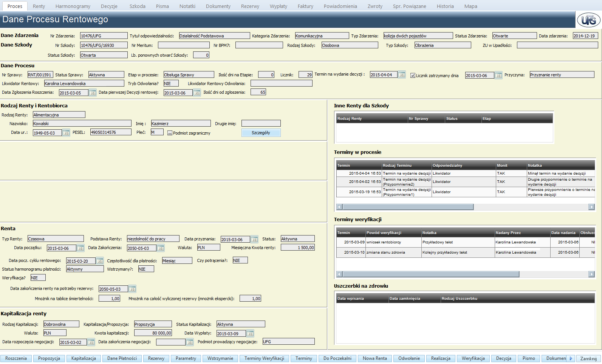The image size is (602, 364).
Task: Open calendar for Data Zakończenia renty
Action: (161, 248)
